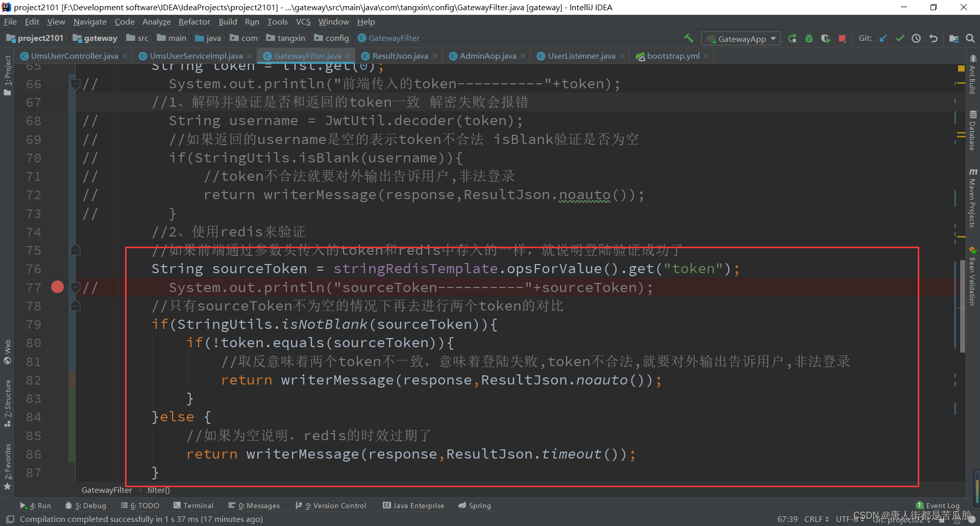The height and width of the screenshot is (526, 980).
Task: Open the Java Enterprise tool window
Action: tap(413, 506)
